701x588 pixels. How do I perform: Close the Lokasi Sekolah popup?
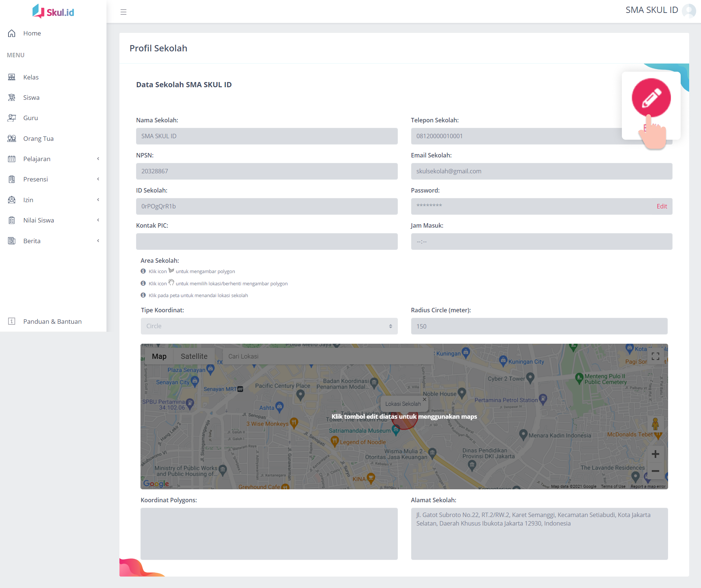[424, 399]
